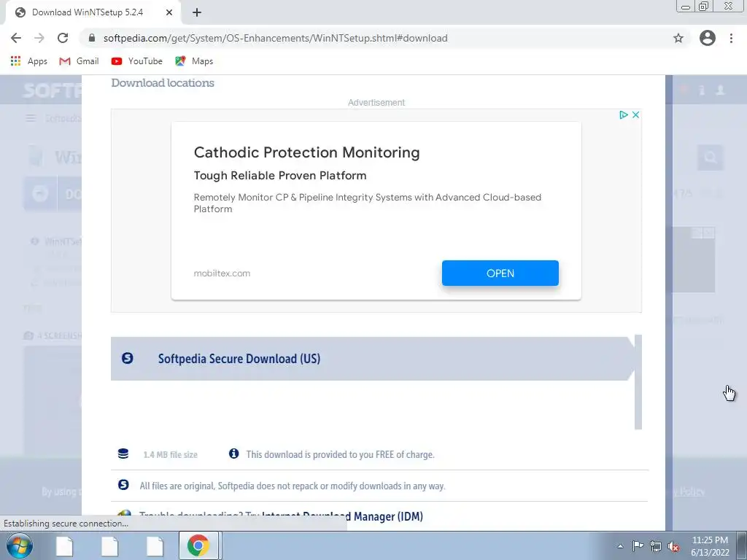
Task: Start the Softpedia Secure Download (US)
Action: tap(373, 359)
